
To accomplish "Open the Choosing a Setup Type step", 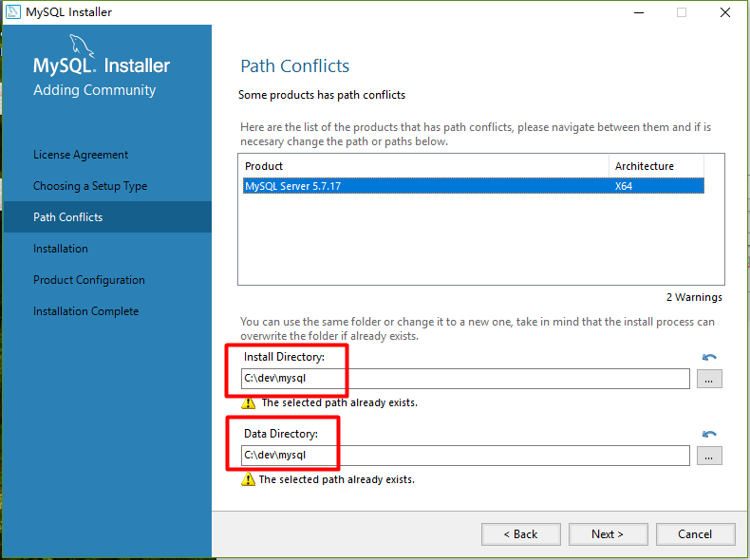I will 90,186.
